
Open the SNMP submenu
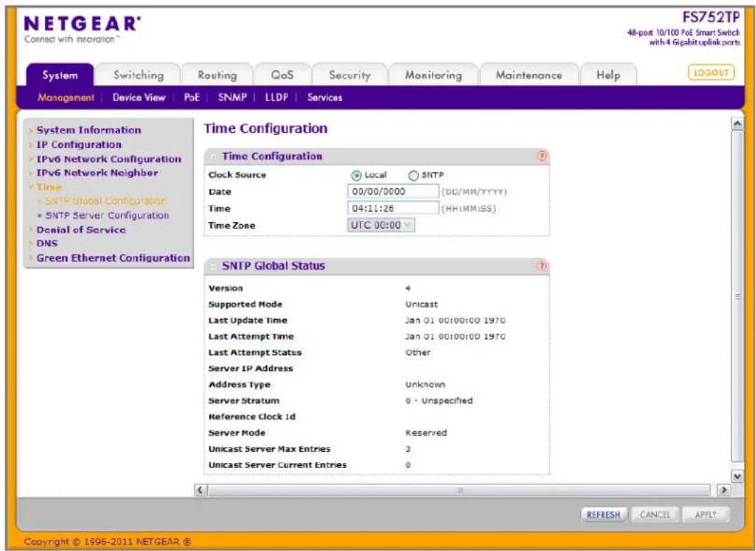[232, 98]
